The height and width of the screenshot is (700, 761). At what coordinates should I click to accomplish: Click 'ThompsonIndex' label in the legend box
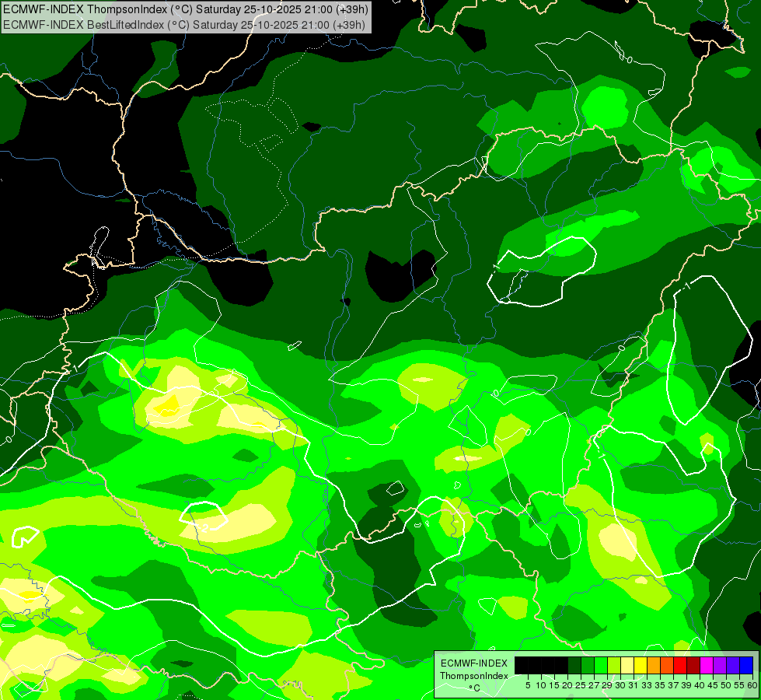pyautogui.click(x=474, y=676)
